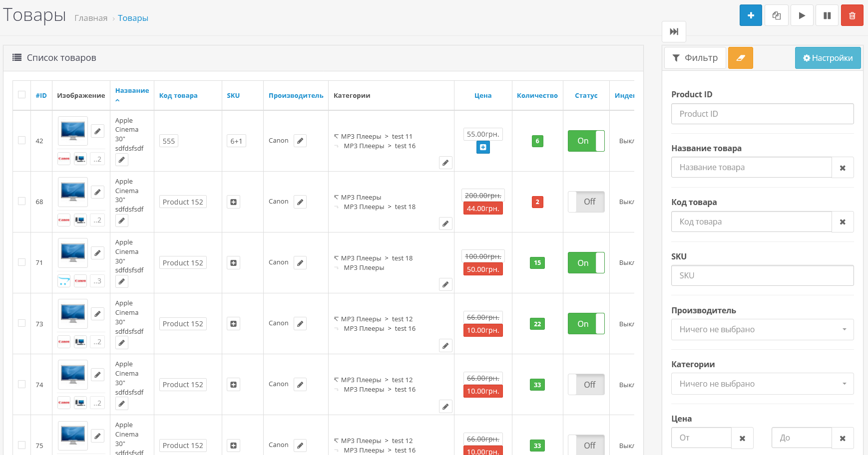Toggle status switch off for product 42
868x455 pixels.
[586, 141]
